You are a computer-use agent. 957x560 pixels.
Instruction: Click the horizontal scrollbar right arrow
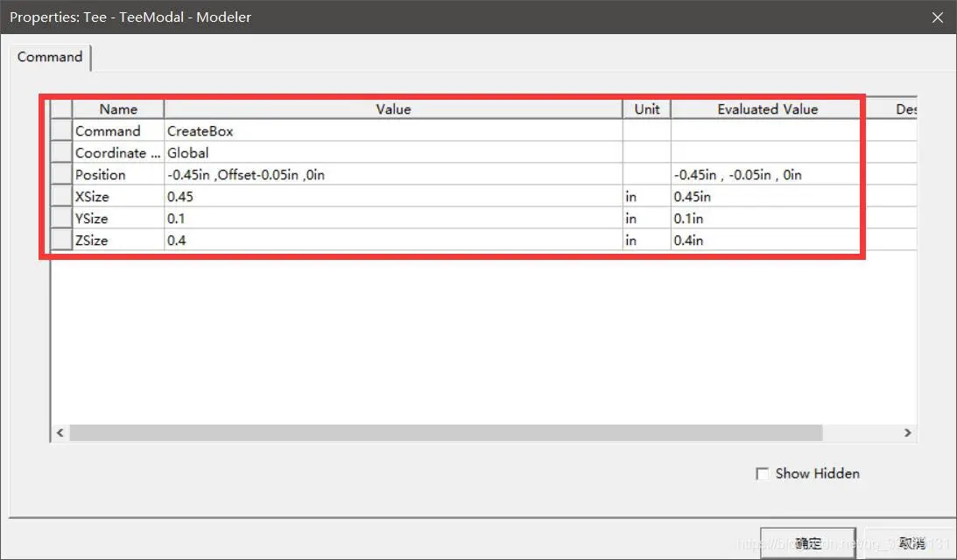(908, 432)
